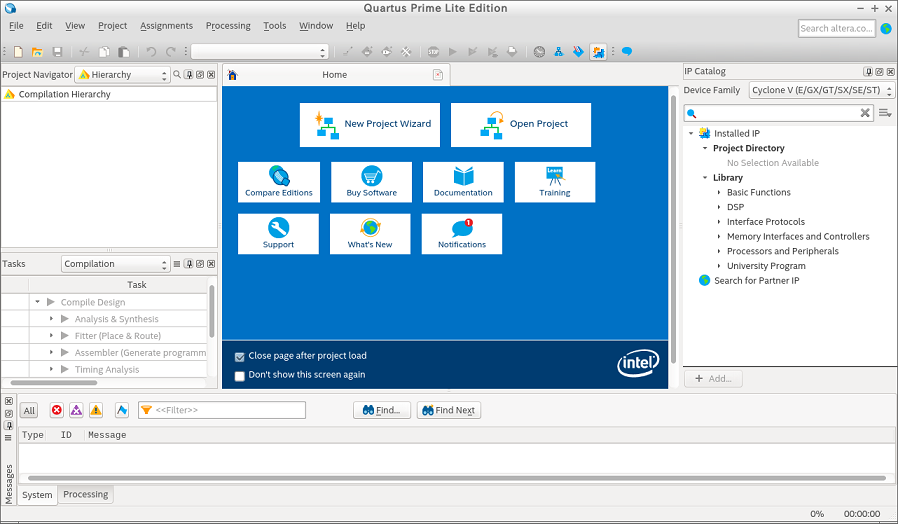
Task: Click the search magnifier in Project Navigator
Action: (177, 74)
